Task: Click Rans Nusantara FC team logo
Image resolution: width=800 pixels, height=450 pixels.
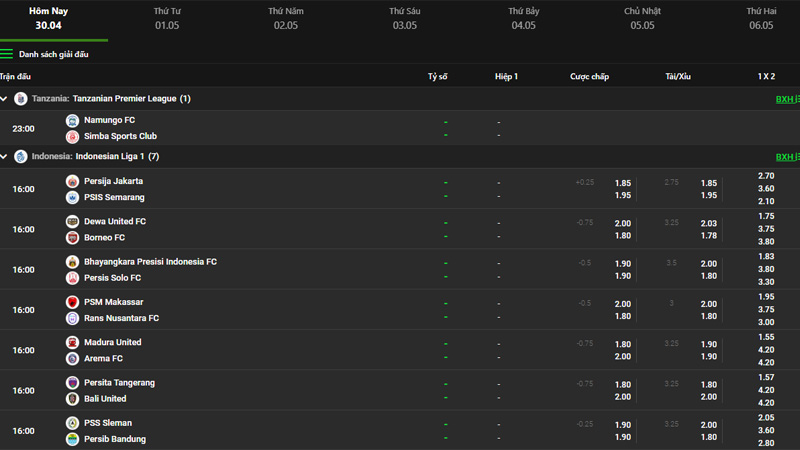Action: [72, 318]
